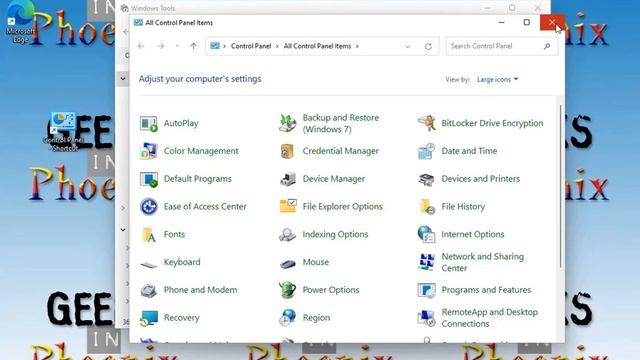Refresh the Control Panel view
Image resolution: width=640 pixels, height=360 pixels.
tap(428, 47)
